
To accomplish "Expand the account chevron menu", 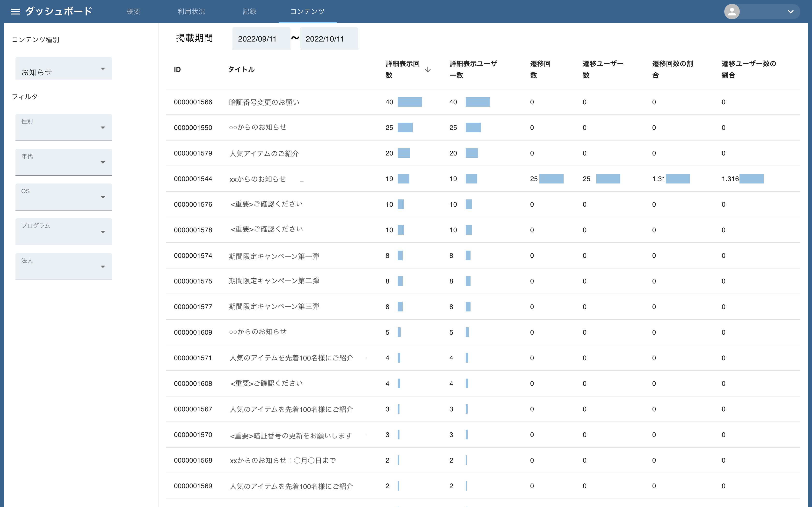I will tap(790, 12).
